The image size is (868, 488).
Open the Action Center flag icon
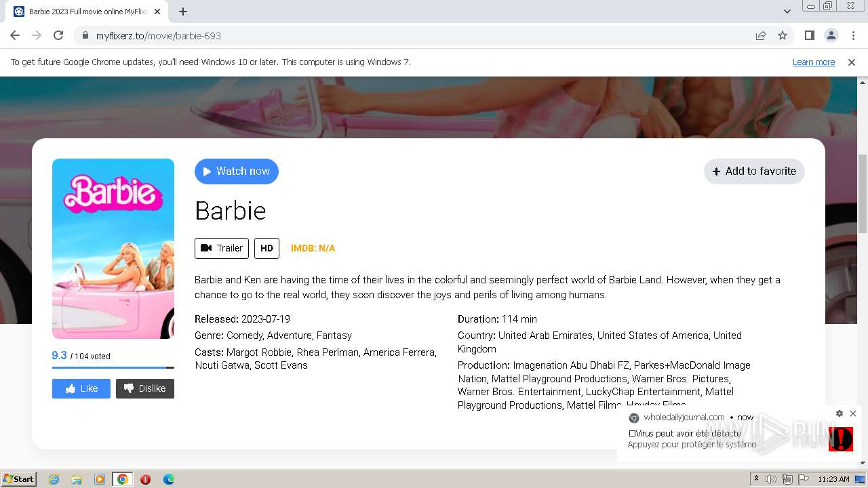coord(804,479)
